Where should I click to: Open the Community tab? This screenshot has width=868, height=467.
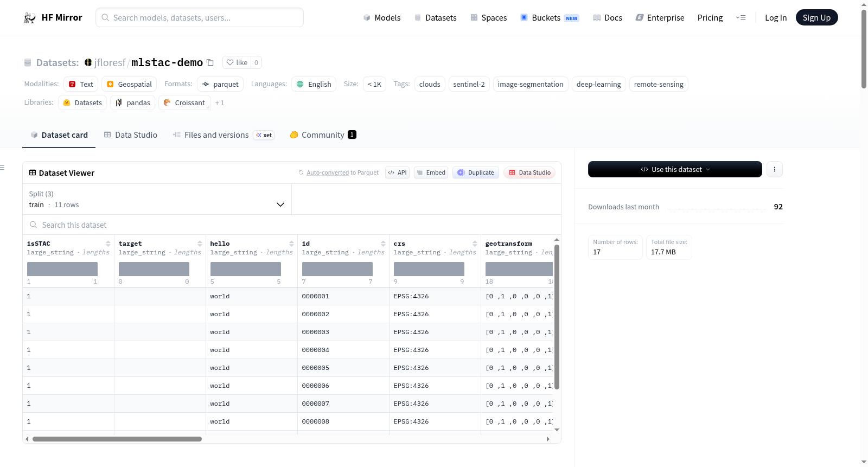(323, 135)
